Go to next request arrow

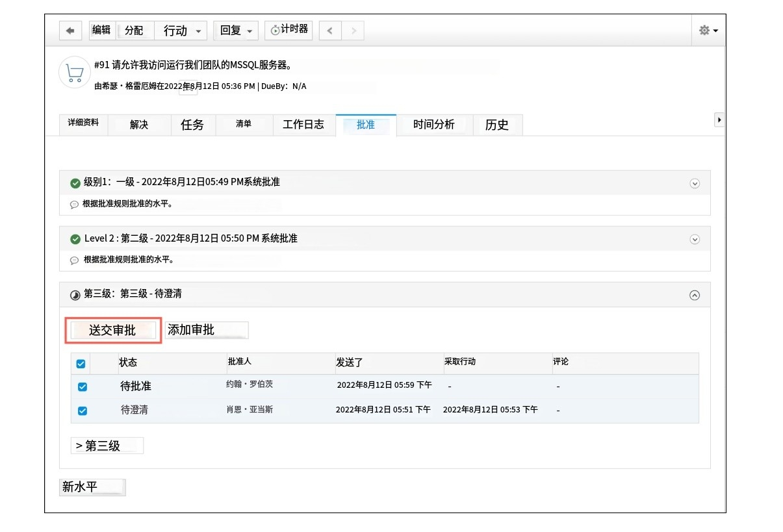(353, 31)
